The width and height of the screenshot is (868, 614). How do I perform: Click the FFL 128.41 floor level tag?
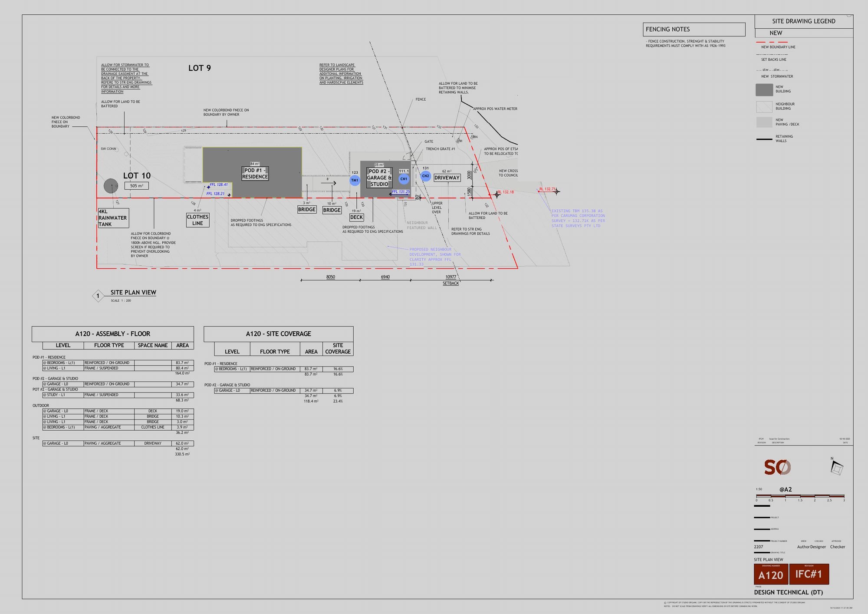tap(219, 185)
